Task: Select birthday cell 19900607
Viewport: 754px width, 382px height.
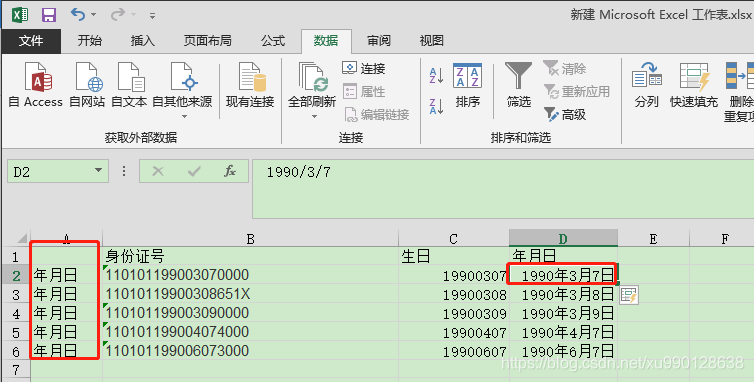Action: coord(453,351)
